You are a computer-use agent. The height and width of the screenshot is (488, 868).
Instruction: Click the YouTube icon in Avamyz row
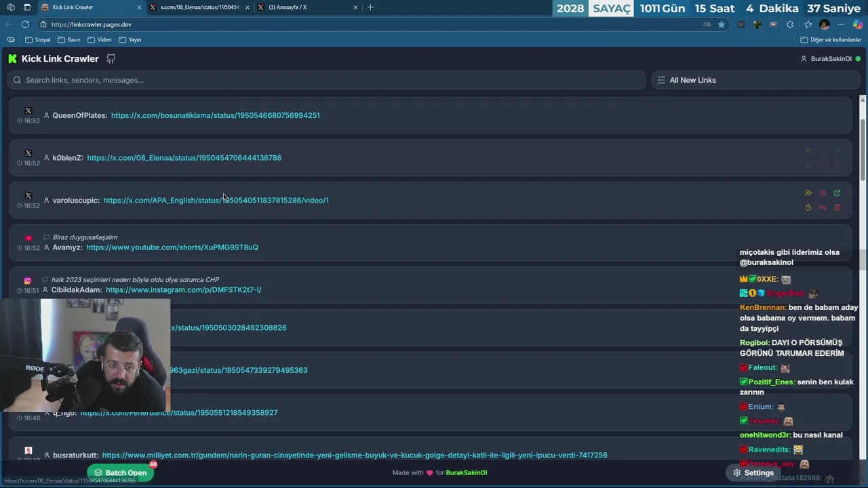click(28, 238)
